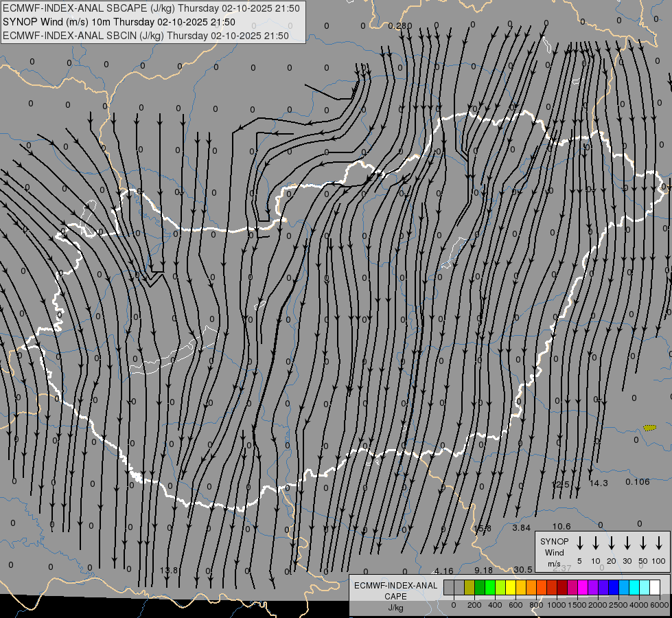Click the 10 m/s wind arrow in legend

coord(596,543)
